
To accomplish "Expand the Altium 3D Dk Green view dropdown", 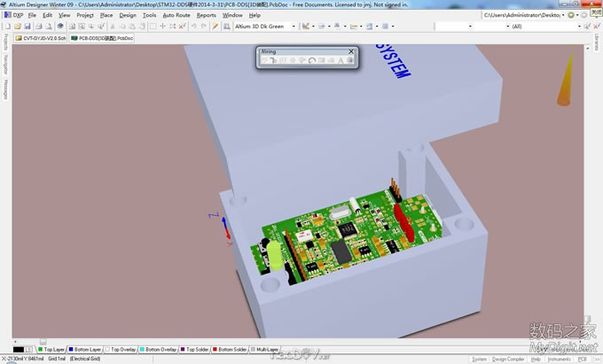I will click(295, 27).
